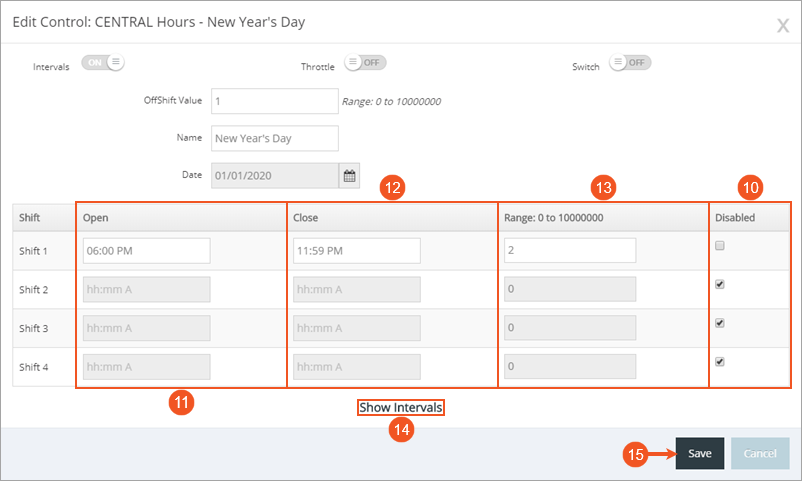The width and height of the screenshot is (802, 481).
Task: Expand the Show Intervals link
Action: coord(400,407)
